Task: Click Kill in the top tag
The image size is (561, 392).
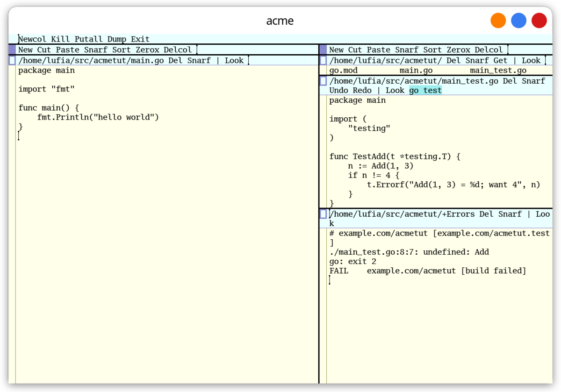Action: pos(60,39)
